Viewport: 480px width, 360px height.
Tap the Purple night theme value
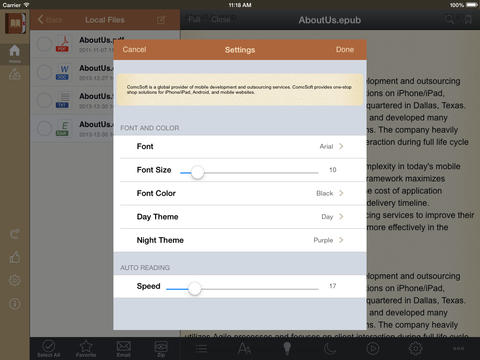tap(323, 240)
